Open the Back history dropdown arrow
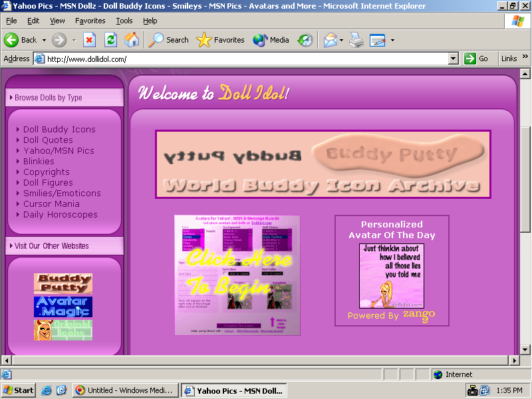The width and height of the screenshot is (532, 399). pos(44,40)
